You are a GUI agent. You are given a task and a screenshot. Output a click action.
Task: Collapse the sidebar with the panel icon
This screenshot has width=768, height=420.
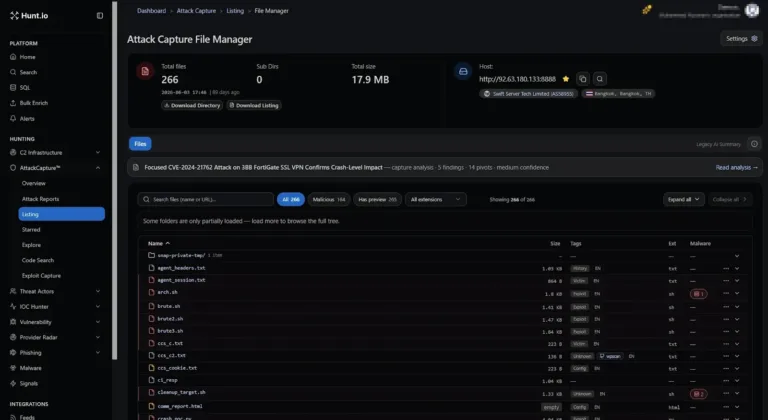coord(100,16)
